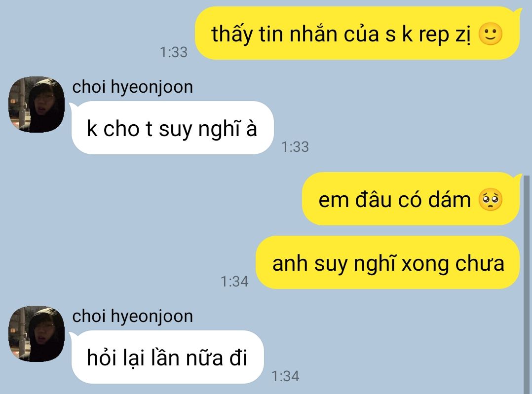Open choi hyeonjoon's bottom profile picture
532x394 pixels.
point(37,334)
